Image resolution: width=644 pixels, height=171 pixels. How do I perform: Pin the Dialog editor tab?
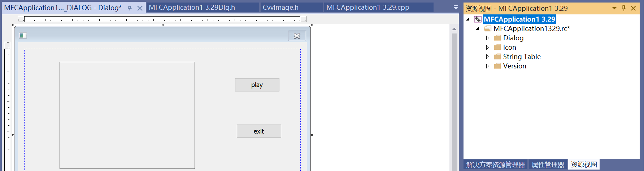point(130,8)
